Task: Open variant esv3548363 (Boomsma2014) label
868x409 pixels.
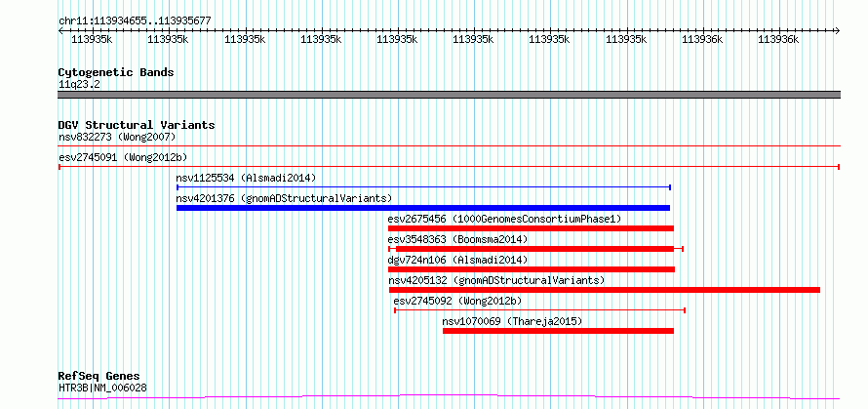Action: pyautogui.click(x=457, y=239)
